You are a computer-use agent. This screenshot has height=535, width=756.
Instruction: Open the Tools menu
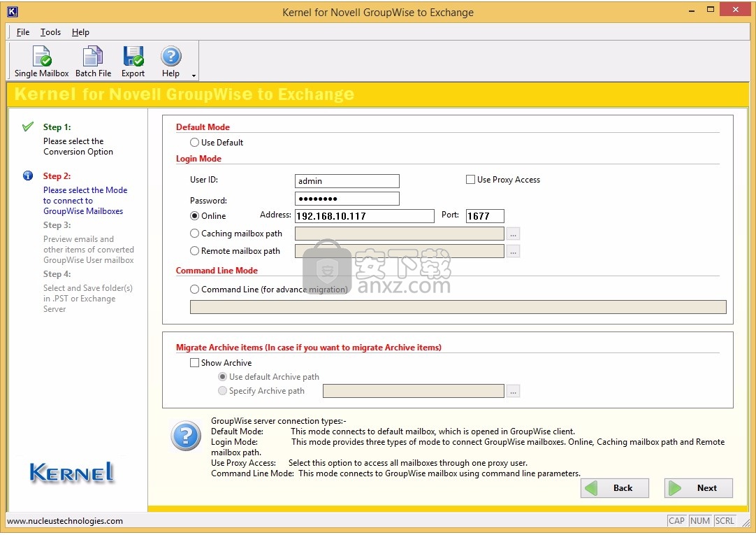click(50, 32)
